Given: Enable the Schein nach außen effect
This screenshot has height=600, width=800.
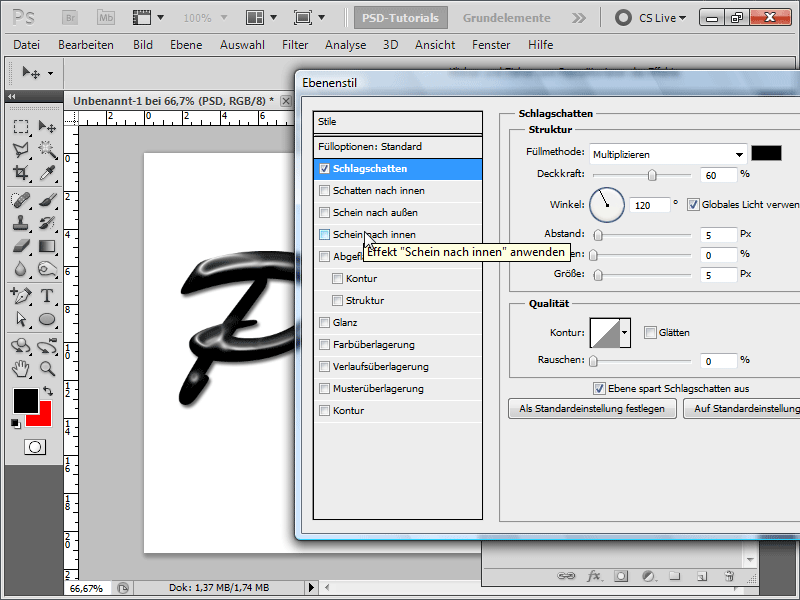Looking at the screenshot, I should pos(324,213).
